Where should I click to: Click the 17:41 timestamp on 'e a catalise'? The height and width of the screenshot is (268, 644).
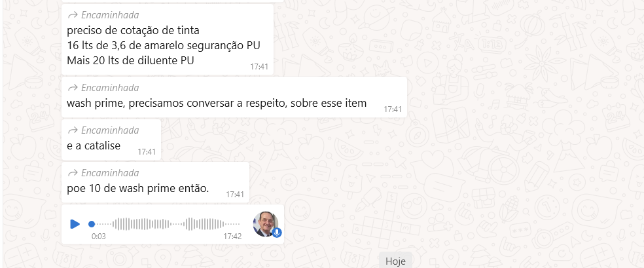[x=146, y=151]
